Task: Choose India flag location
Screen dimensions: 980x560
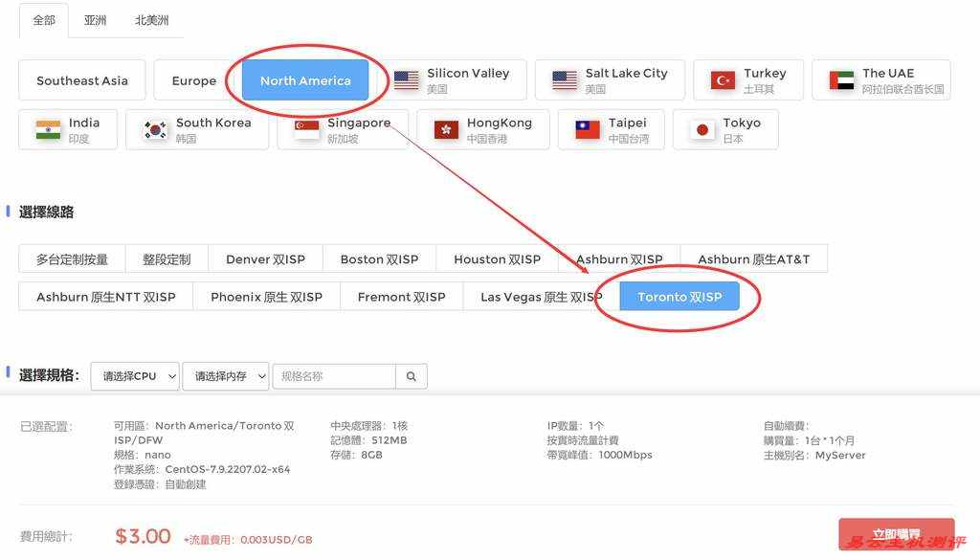Action: (x=68, y=129)
